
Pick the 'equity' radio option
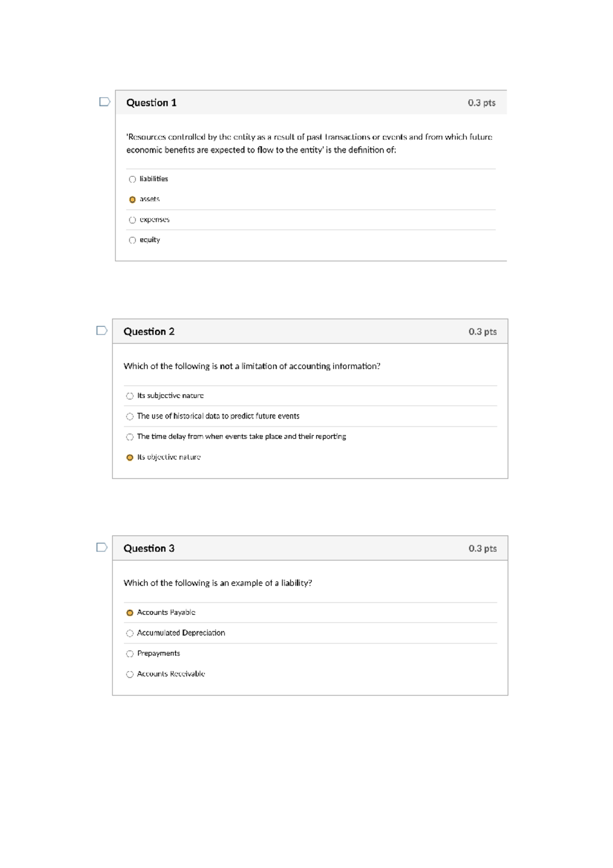pos(132,240)
